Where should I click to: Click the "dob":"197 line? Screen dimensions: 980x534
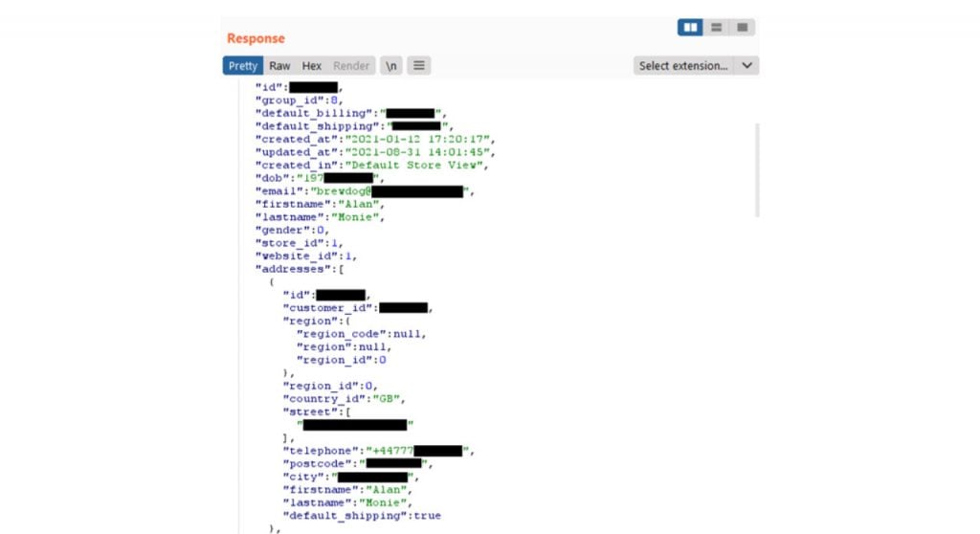point(320,178)
